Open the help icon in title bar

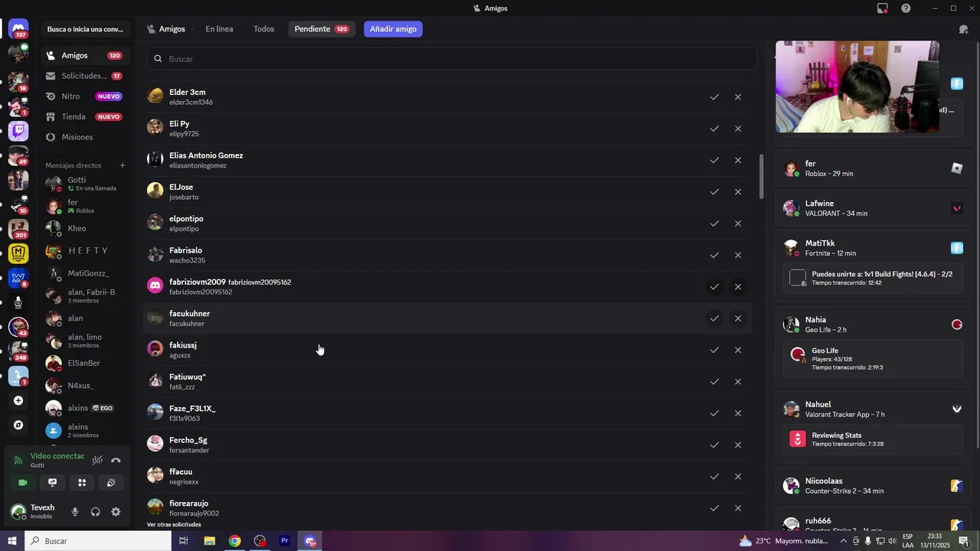coord(906,8)
